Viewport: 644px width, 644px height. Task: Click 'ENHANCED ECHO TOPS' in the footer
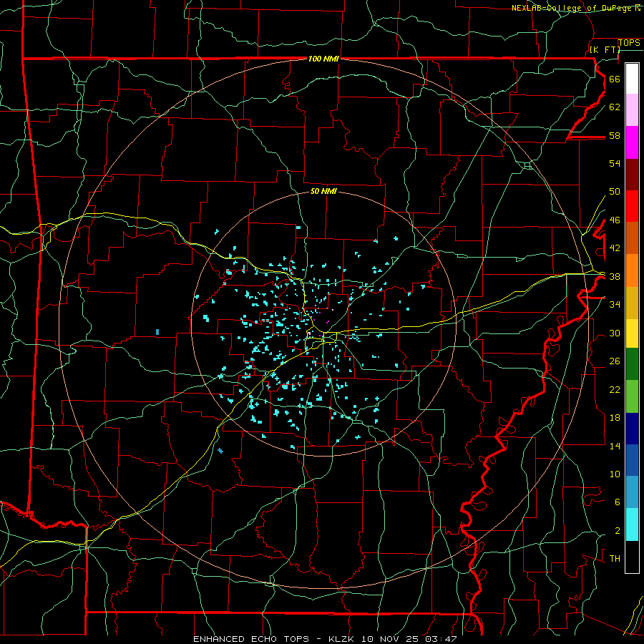point(251,639)
